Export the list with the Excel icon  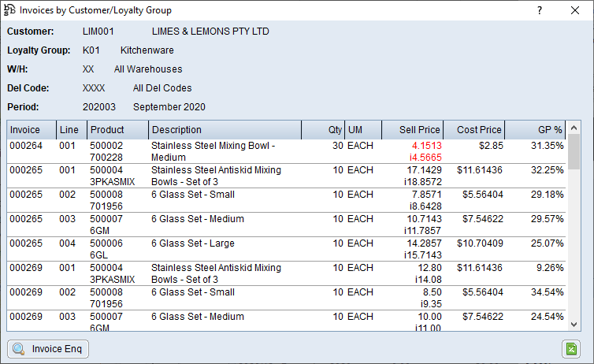(571, 349)
